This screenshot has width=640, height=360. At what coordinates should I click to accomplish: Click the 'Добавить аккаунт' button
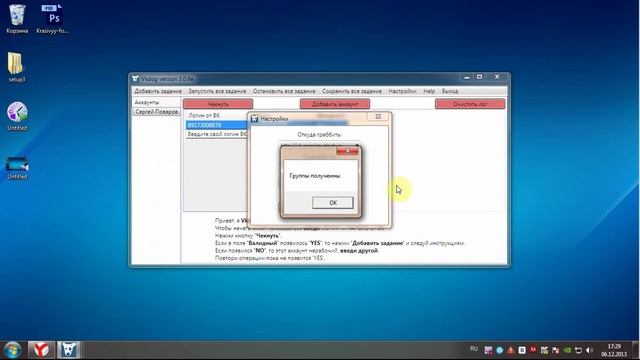[x=335, y=104]
